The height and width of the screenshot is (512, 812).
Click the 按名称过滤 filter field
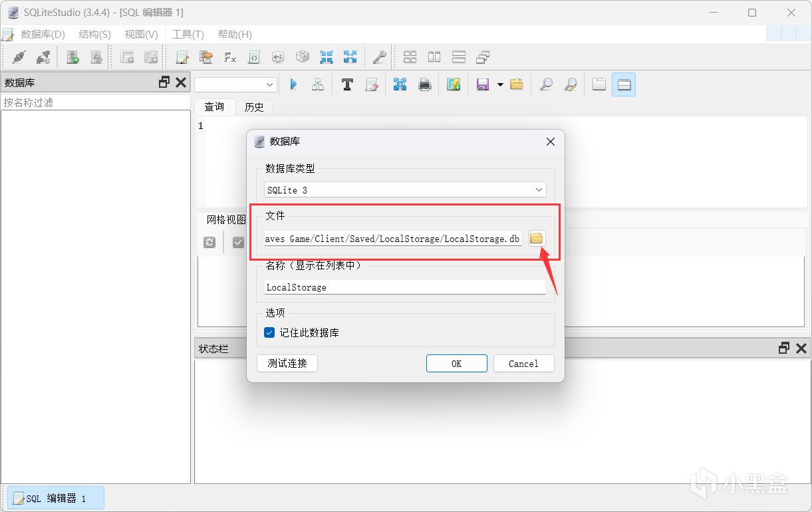(x=96, y=102)
